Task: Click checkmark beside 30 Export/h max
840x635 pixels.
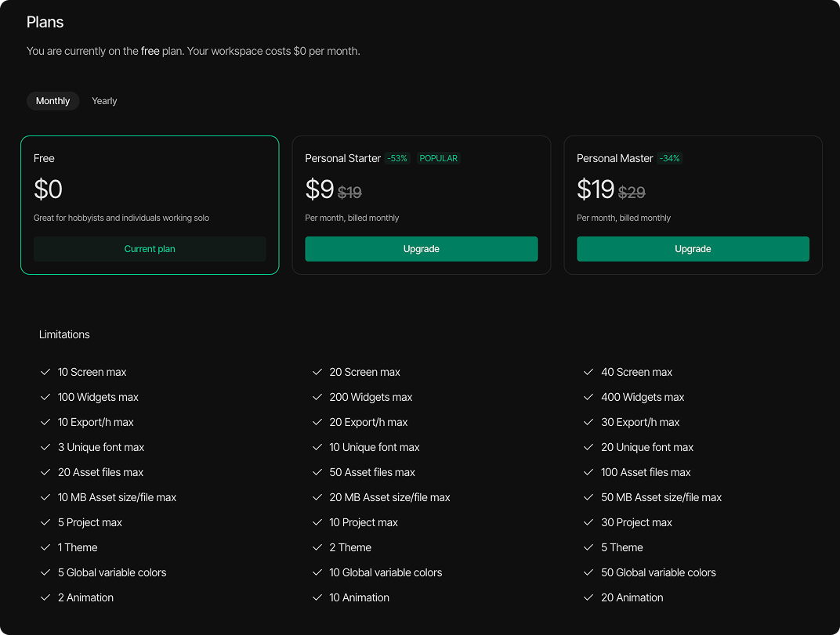Action: 589,422
